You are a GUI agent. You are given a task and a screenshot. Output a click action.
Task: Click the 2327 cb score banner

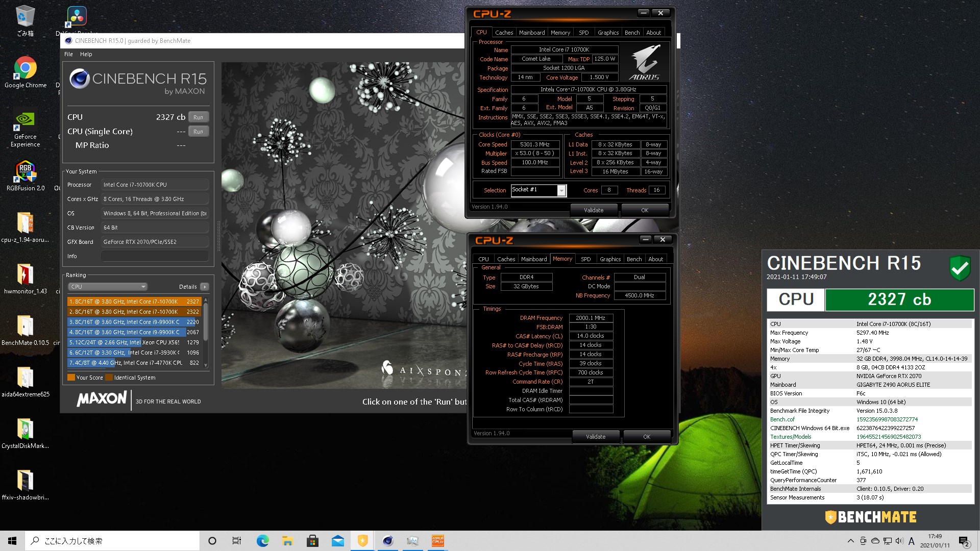899,299
